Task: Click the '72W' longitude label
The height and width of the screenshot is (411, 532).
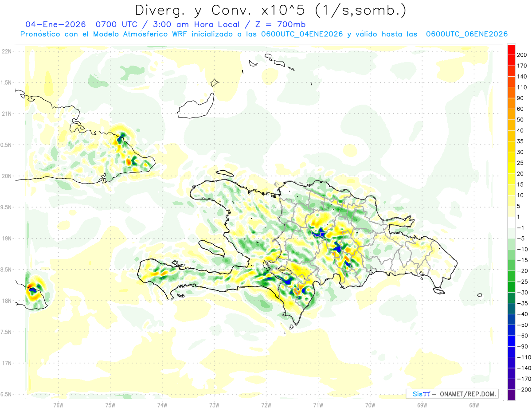Action: 266,404
